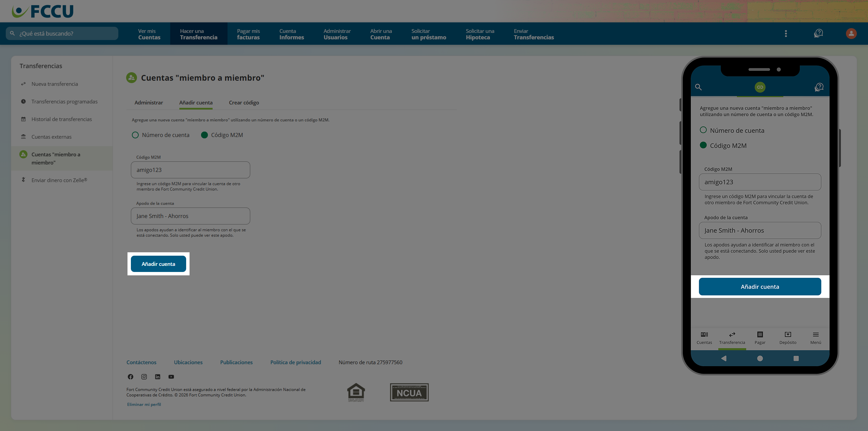Select the Número de cuenta radio option

pyautogui.click(x=135, y=135)
